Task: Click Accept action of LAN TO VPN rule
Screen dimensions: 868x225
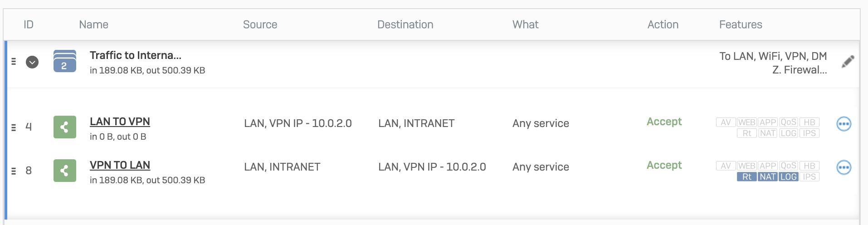Action: 664,122
